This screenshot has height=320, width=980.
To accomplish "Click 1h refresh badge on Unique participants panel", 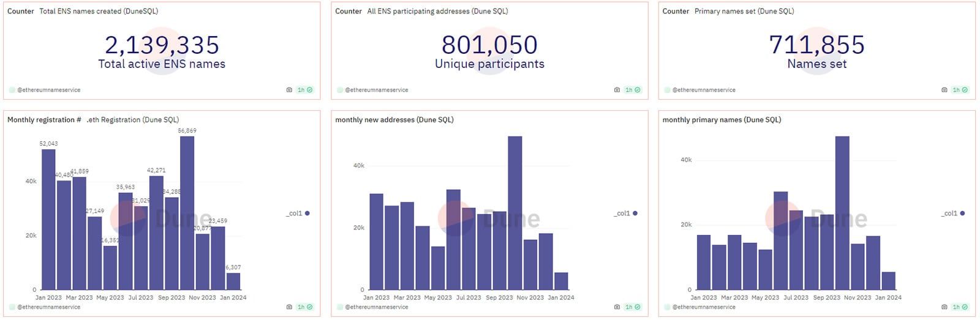I will point(633,90).
